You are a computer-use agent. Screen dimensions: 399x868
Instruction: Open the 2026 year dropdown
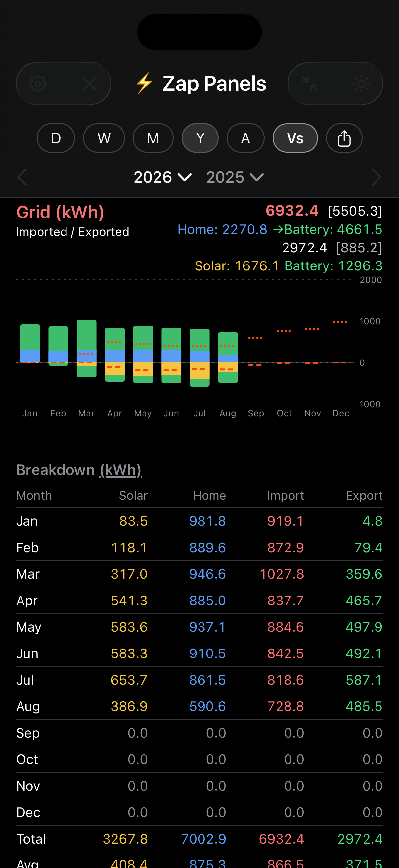tap(163, 177)
